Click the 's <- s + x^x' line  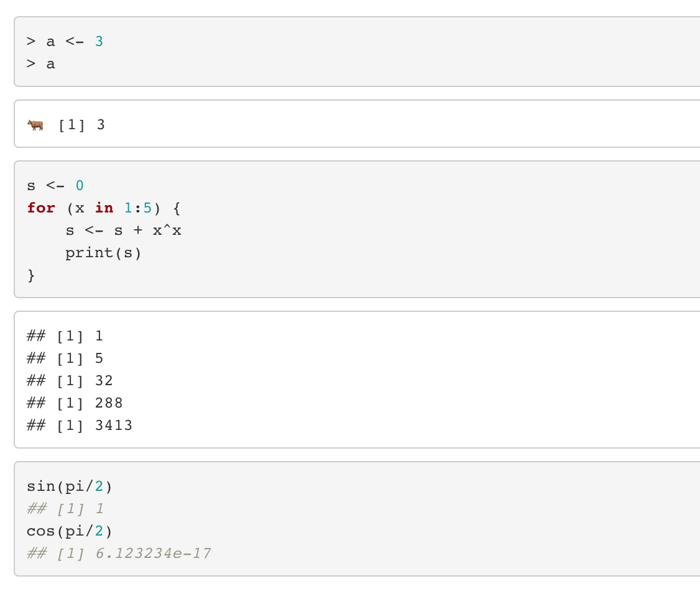tap(123, 231)
